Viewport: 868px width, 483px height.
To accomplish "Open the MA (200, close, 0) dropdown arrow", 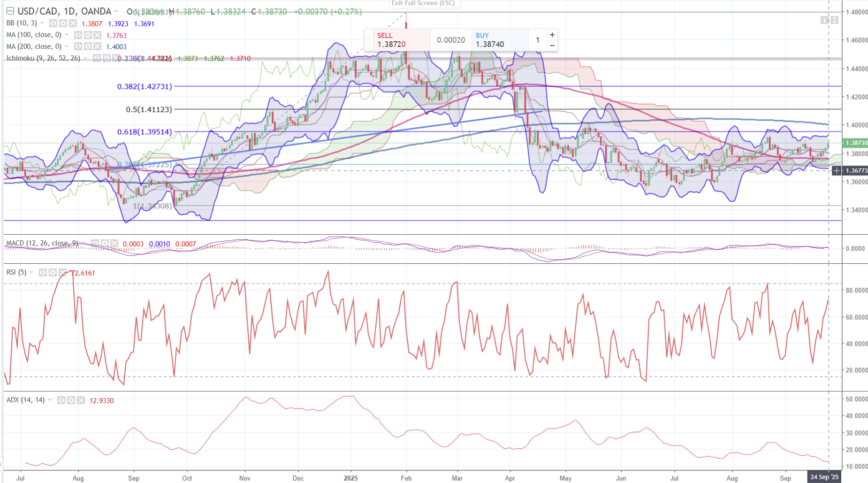I will click(x=67, y=46).
